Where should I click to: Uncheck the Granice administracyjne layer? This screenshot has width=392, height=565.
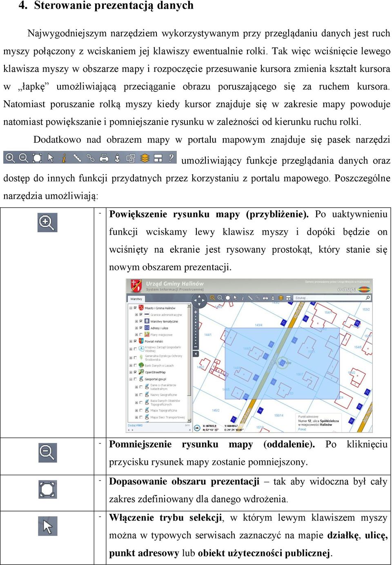click(x=141, y=314)
